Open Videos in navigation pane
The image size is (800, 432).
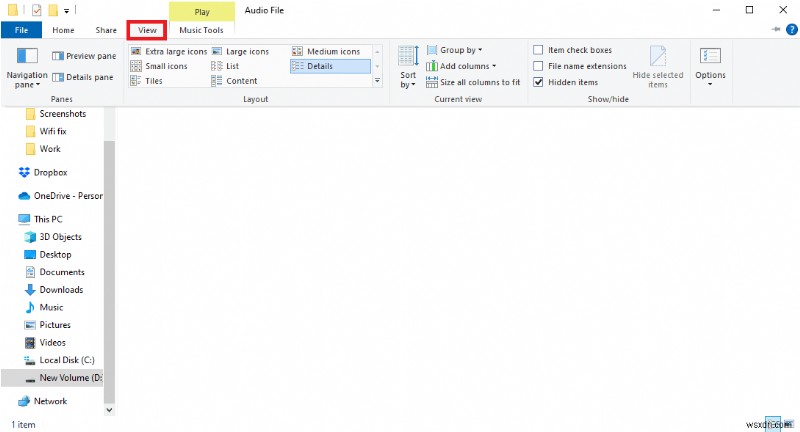45,342
